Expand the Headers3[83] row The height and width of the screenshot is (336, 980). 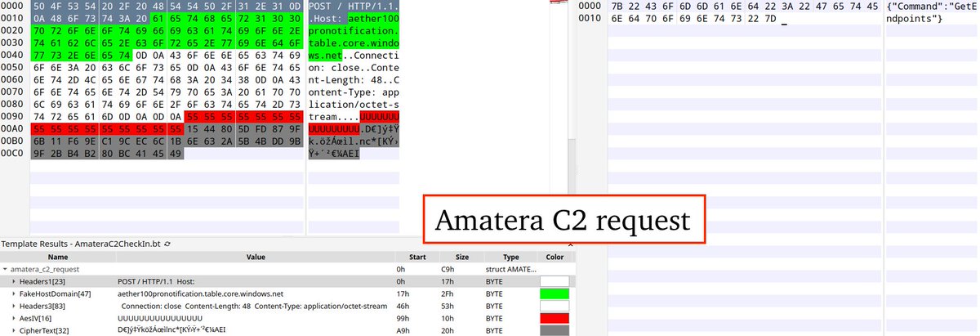click(x=14, y=305)
